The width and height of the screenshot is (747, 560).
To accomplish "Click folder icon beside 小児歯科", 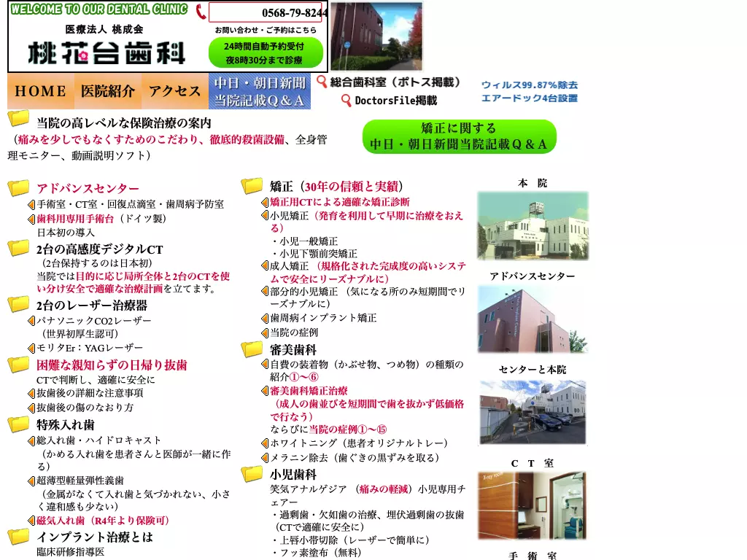I will tap(252, 474).
